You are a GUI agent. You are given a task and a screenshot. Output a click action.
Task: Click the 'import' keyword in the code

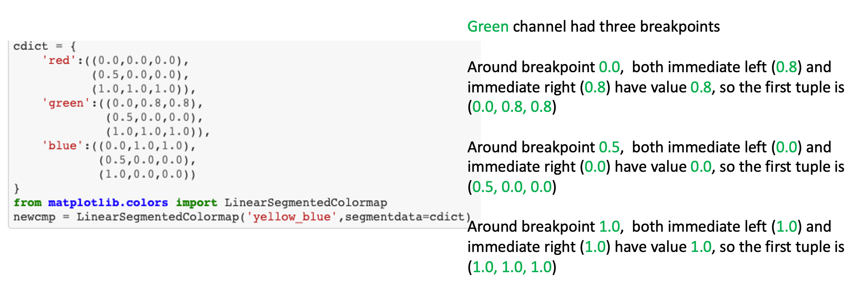point(196,203)
